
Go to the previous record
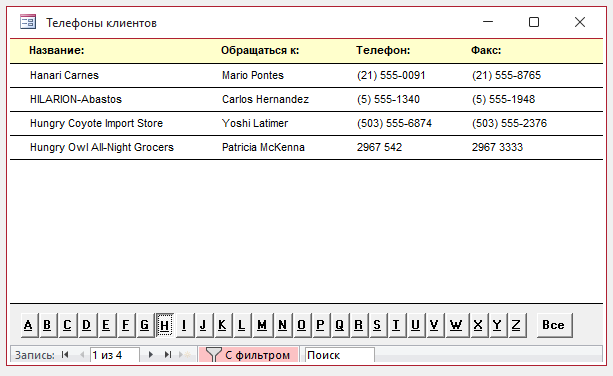[x=82, y=355]
